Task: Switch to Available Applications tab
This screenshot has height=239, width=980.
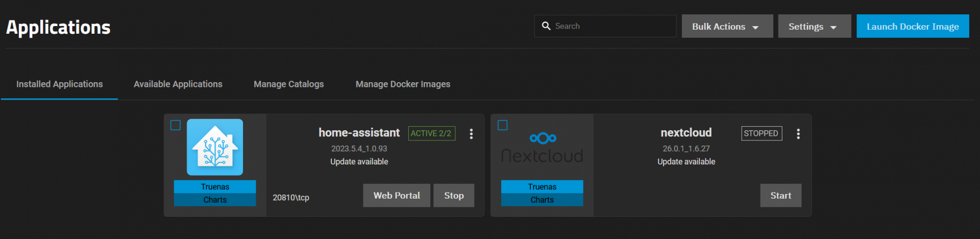Action: point(178,84)
